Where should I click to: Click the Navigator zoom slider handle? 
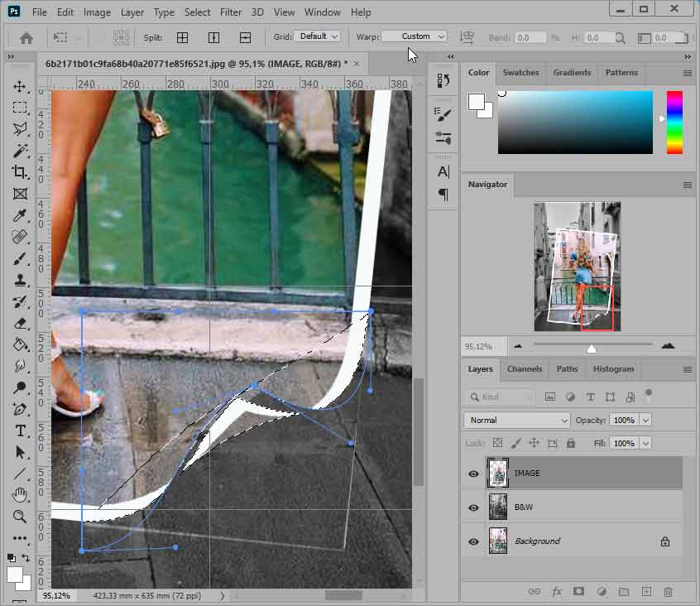(591, 349)
